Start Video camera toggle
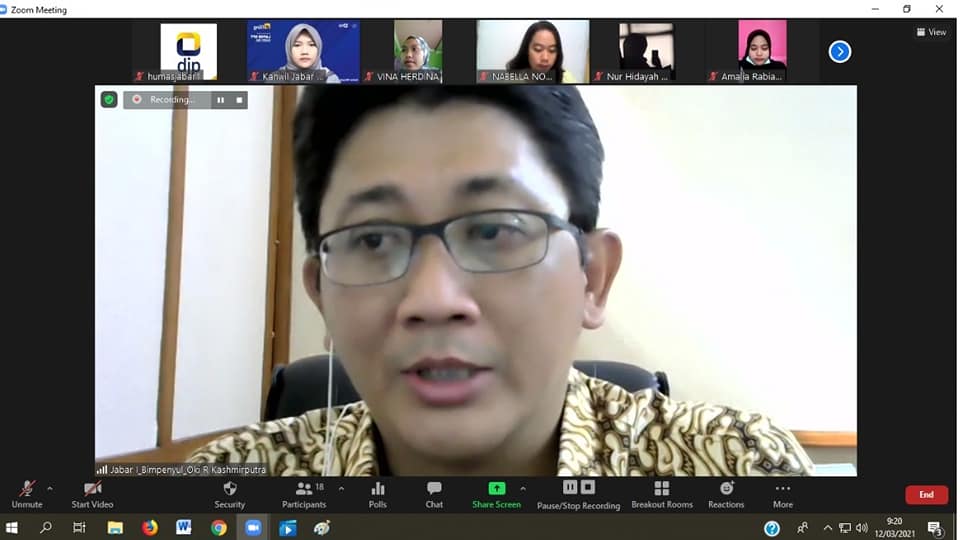Viewport: 960px width, 540px height. (x=92, y=492)
